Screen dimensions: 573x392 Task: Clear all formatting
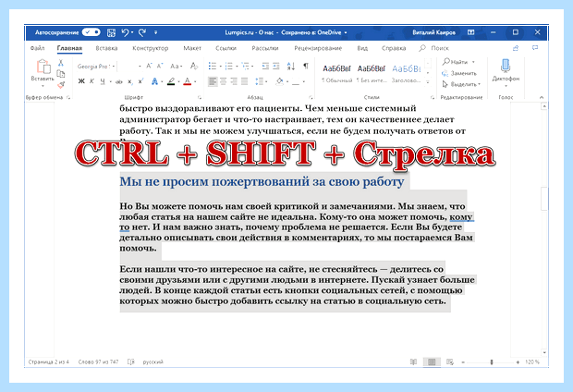[194, 66]
